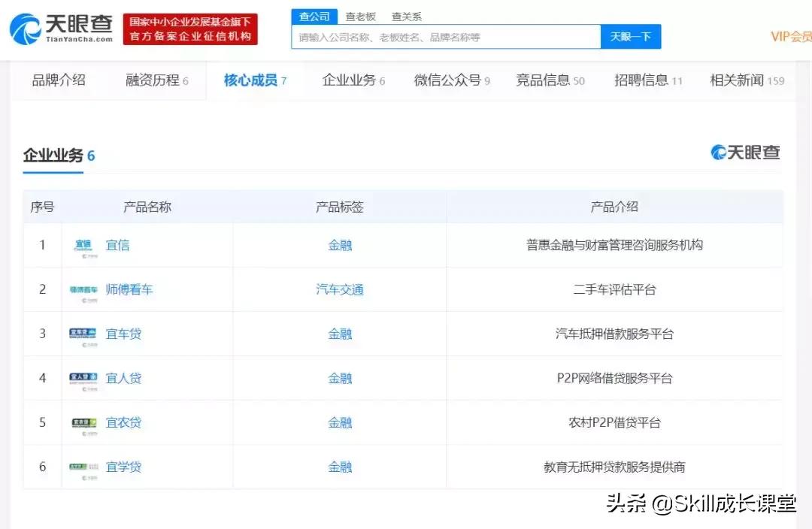Image resolution: width=812 pixels, height=529 pixels.
Task: Click the 宜车贷 brand logo thumbnail
Action: click(84, 334)
